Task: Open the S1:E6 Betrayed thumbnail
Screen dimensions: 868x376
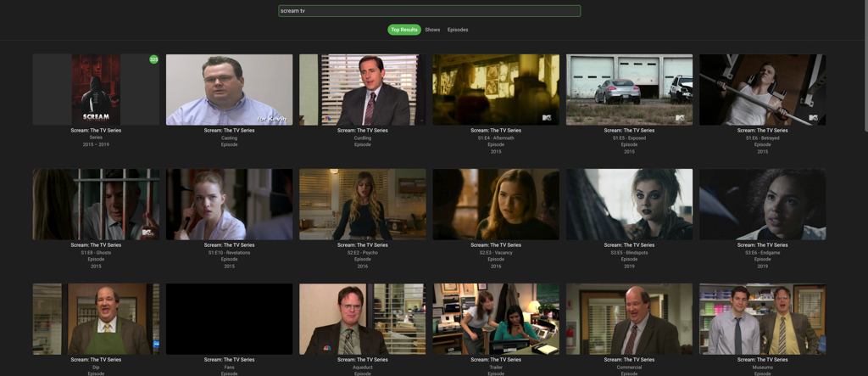Action: point(762,89)
